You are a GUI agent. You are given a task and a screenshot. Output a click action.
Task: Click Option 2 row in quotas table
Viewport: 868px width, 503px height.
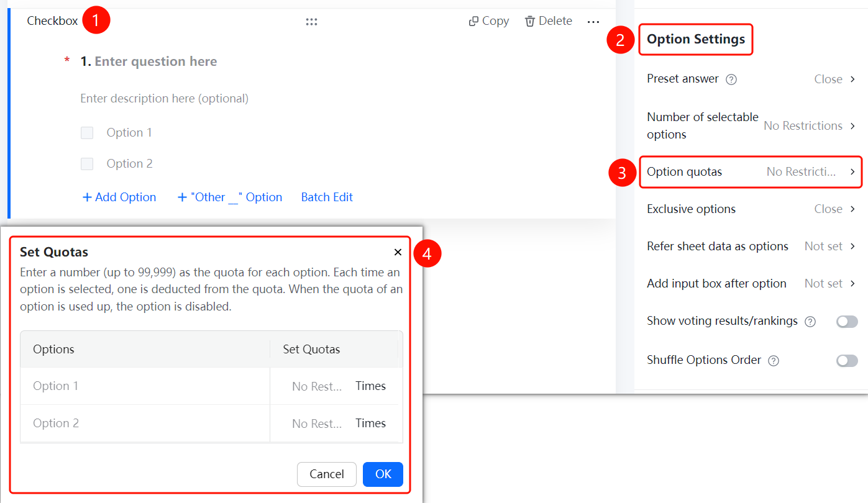(x=211, y=424)
